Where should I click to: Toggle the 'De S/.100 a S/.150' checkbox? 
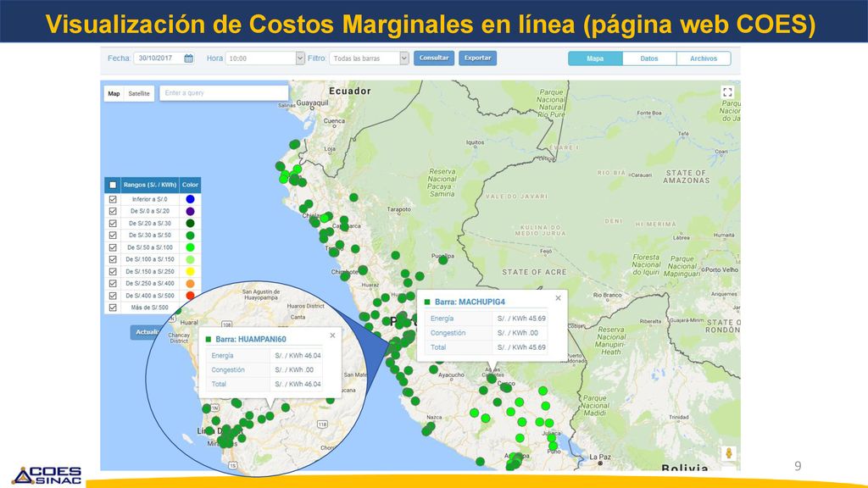[113, 259]
